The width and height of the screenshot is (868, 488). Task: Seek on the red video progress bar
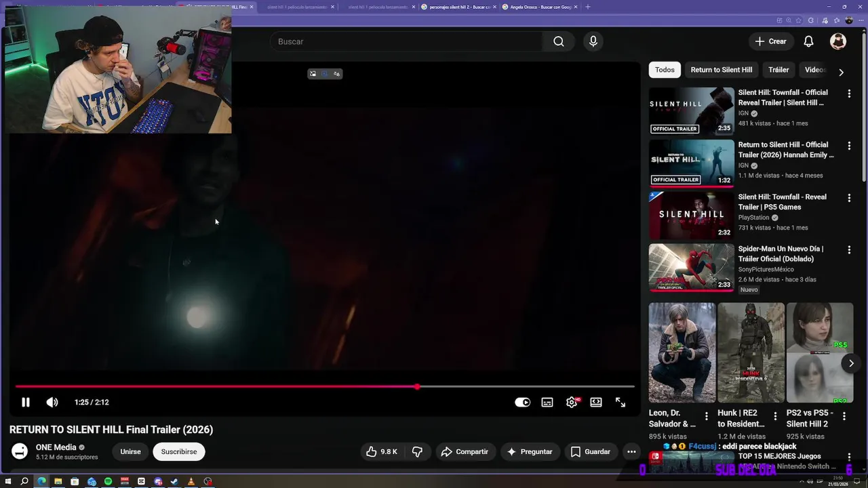(x=325, y=387)
